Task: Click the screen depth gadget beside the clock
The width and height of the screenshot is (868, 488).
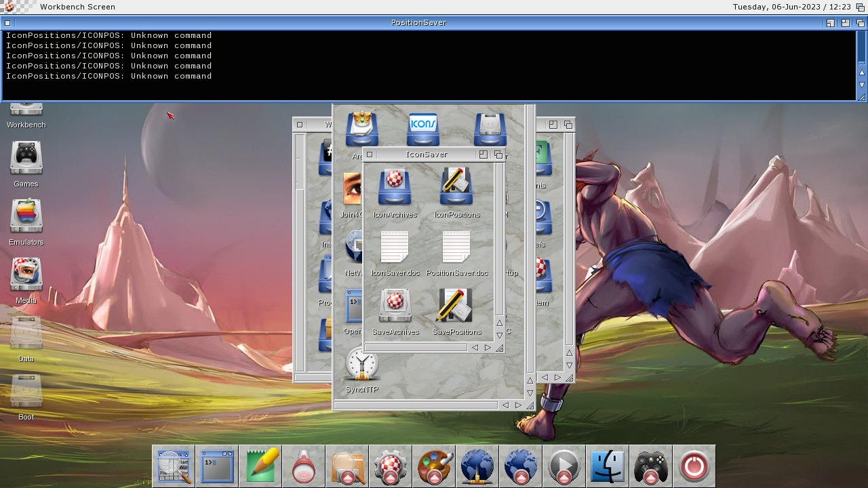Action: click(860, 7)
